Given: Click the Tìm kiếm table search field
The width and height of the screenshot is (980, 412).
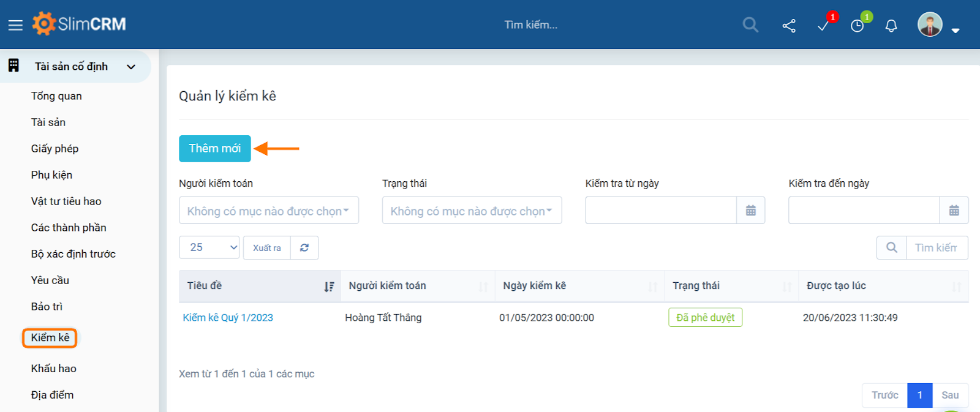Looking at the screenshot, I should (936, 248).
